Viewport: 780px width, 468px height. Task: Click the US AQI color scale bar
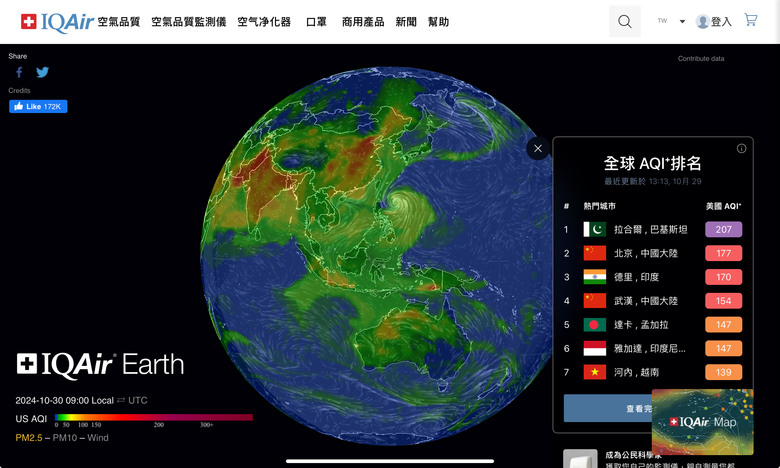(154, 417)
